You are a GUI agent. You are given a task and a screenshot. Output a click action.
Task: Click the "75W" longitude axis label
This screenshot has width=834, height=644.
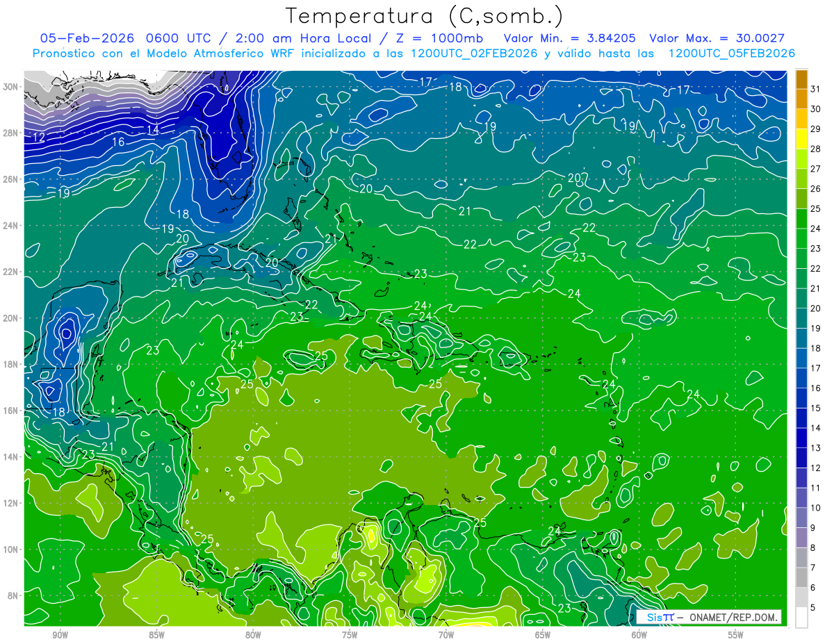tap(350, 635)
